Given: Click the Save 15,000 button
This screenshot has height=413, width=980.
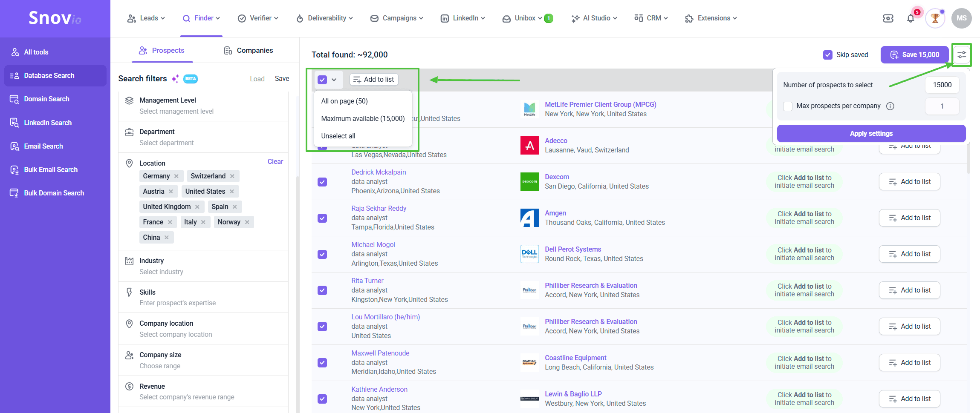Looking at the screenshot, I should 915,55.
